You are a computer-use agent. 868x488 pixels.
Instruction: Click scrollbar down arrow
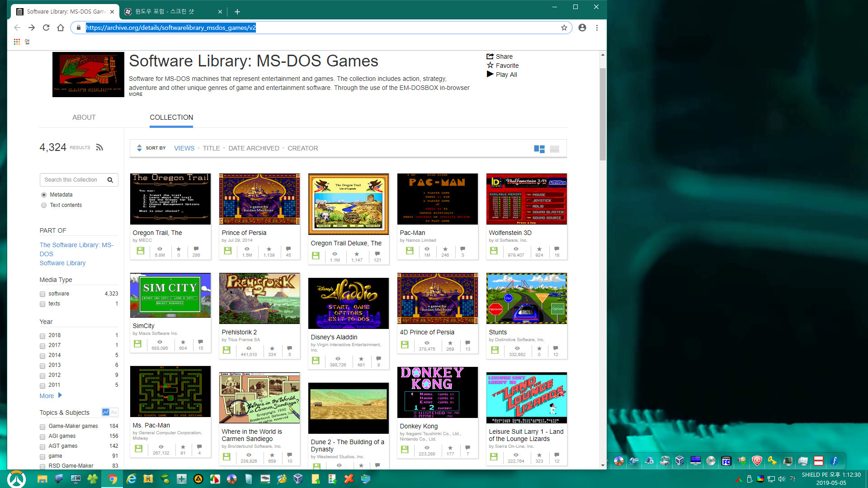point(603,465)
